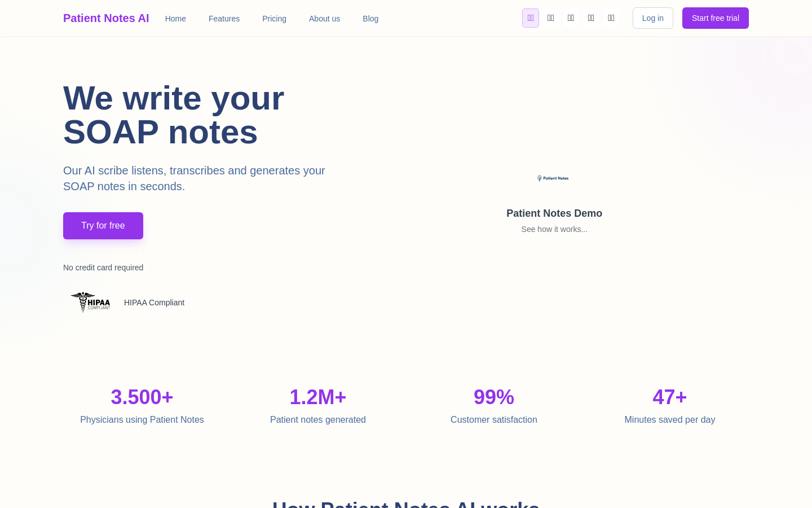Click the small Patient Notes demo logo

tap(553, 178)
